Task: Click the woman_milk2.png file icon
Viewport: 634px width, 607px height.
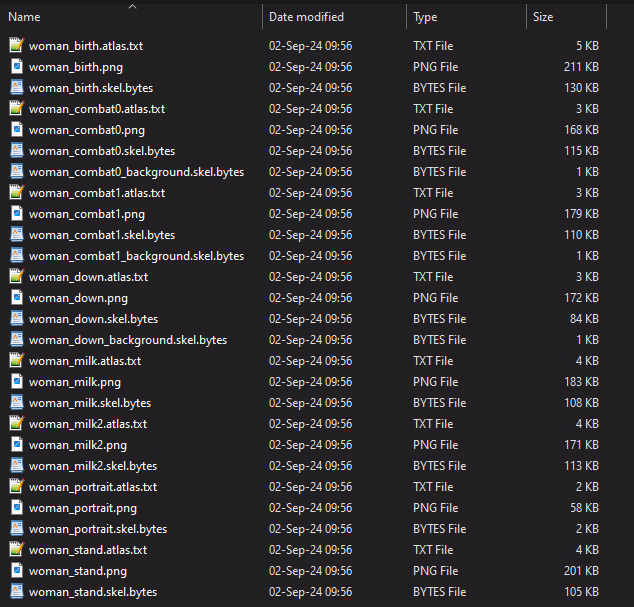Action: (x=16, y=445)
